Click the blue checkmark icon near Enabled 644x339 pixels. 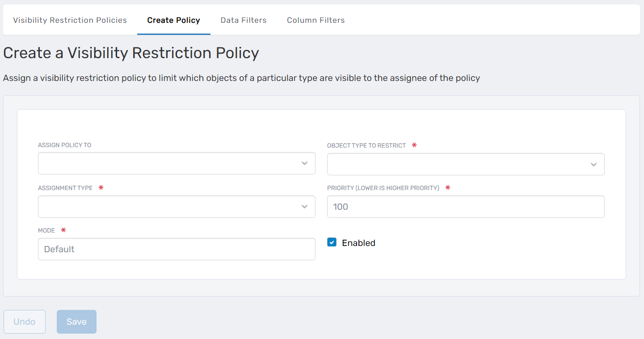point(332,242)
